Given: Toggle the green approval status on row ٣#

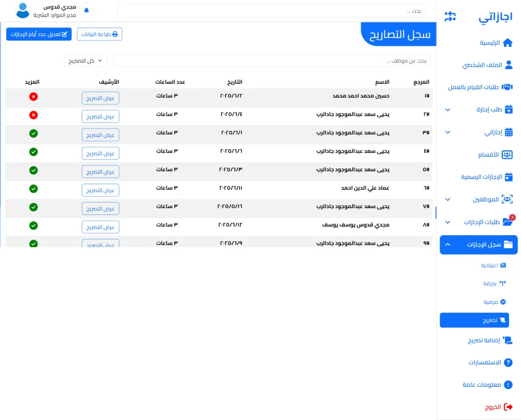Looking at the screenshot, I should coord(33,134).
